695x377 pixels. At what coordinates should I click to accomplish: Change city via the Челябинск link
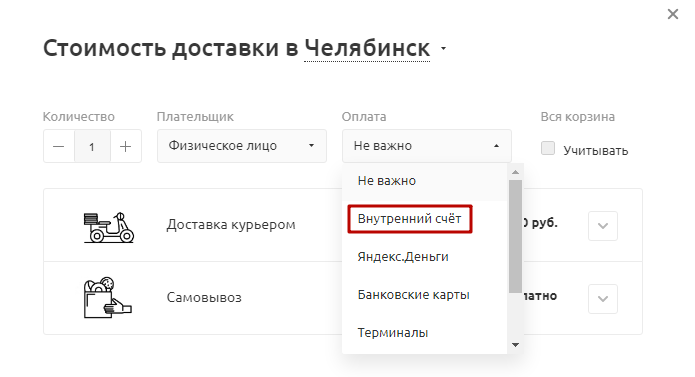pyautogui.click(x=367, y=48)
